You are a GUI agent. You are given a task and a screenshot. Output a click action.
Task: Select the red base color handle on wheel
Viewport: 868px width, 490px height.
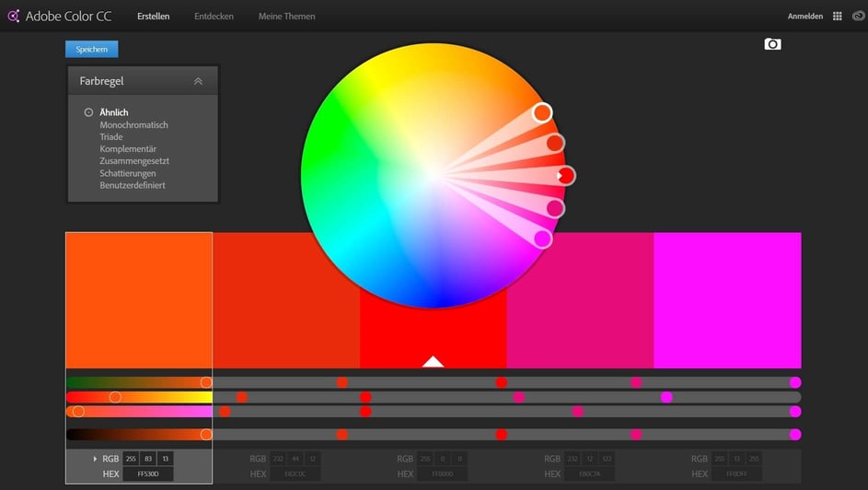point(566,176)
